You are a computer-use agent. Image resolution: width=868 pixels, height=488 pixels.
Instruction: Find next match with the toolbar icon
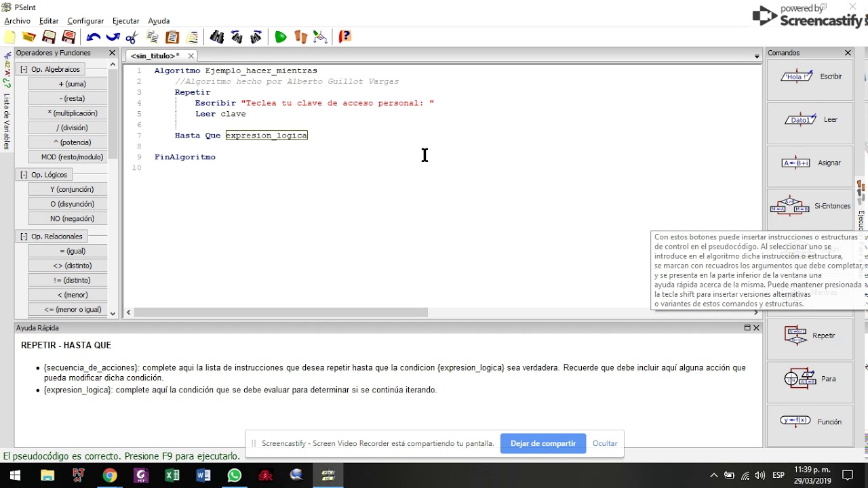tap(256, 37)
